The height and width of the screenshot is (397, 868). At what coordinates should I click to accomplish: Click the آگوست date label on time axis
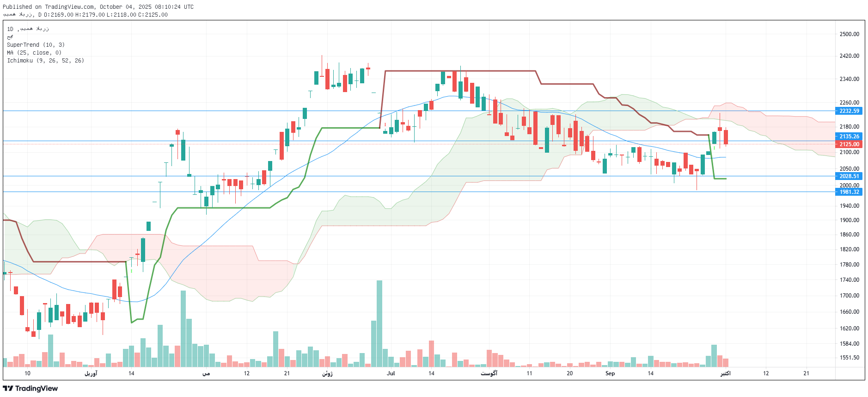click(489, 373)
